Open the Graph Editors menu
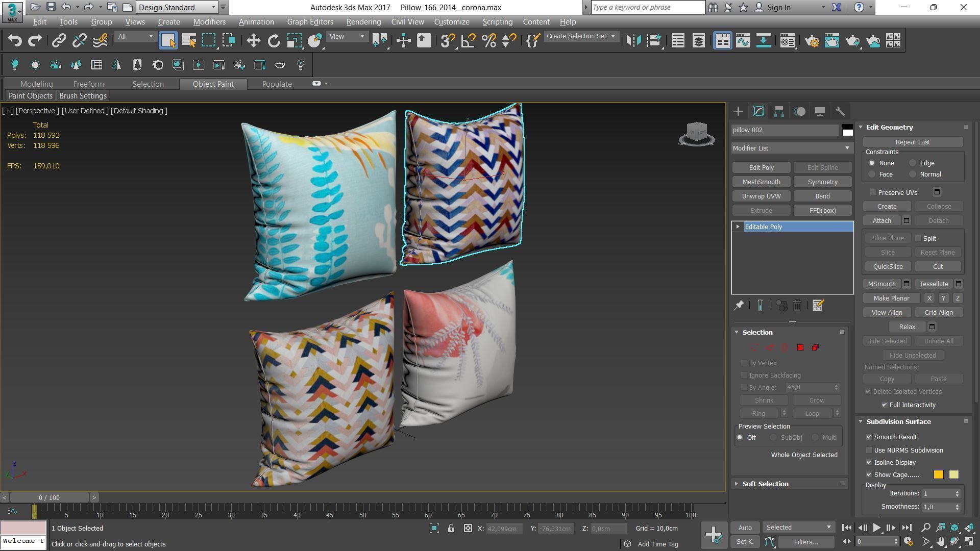The height and width of the screenshot is (551, 980). tap(310, 22)
